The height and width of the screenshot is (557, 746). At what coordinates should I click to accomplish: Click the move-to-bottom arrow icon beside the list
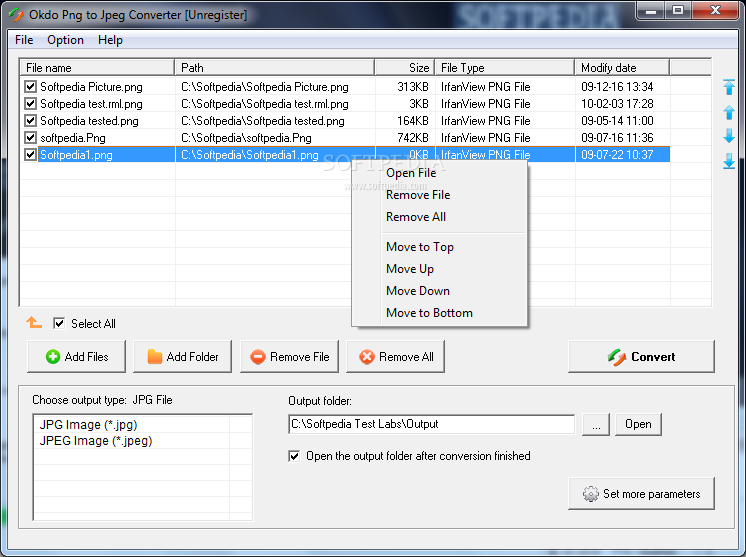(729, 161)
